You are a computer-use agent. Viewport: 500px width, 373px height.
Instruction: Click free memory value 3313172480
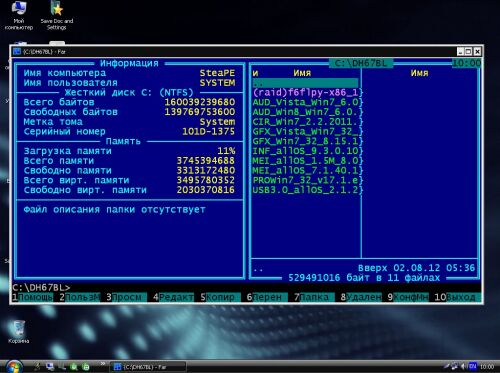(206, 170)
